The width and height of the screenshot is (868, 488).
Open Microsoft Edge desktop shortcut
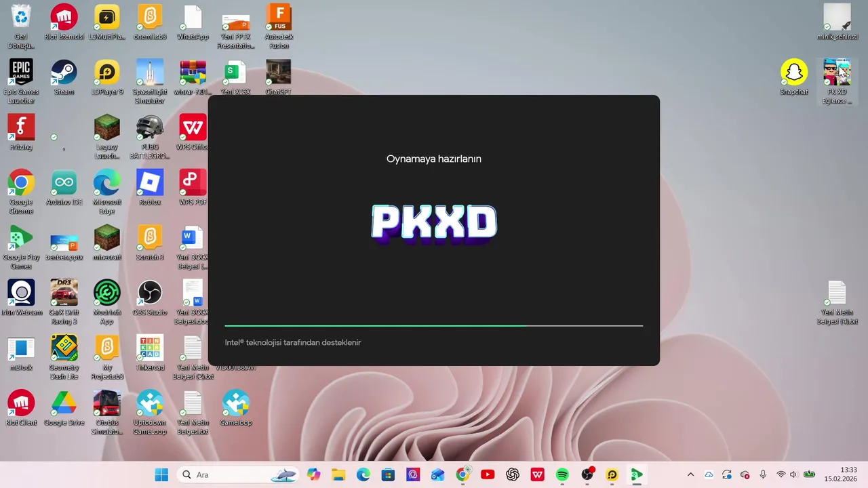[x=106, y=192]
